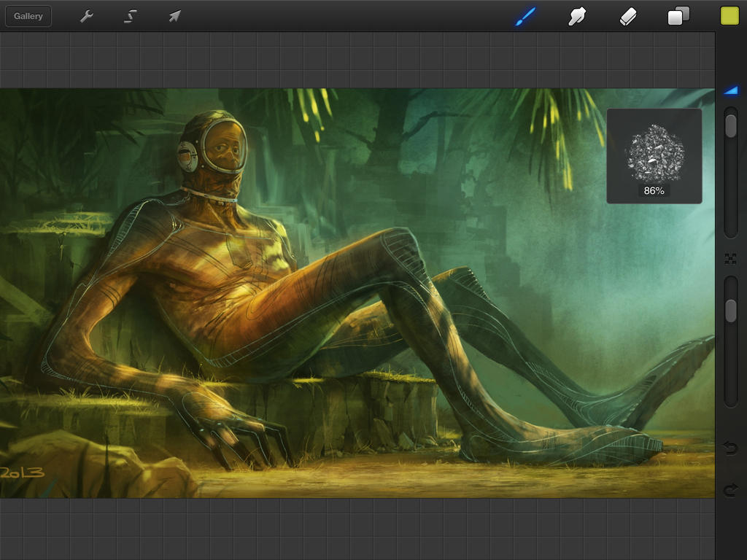Click the lower sidebar slider handle
Screen dimensions: 747x560
(730, 311)
